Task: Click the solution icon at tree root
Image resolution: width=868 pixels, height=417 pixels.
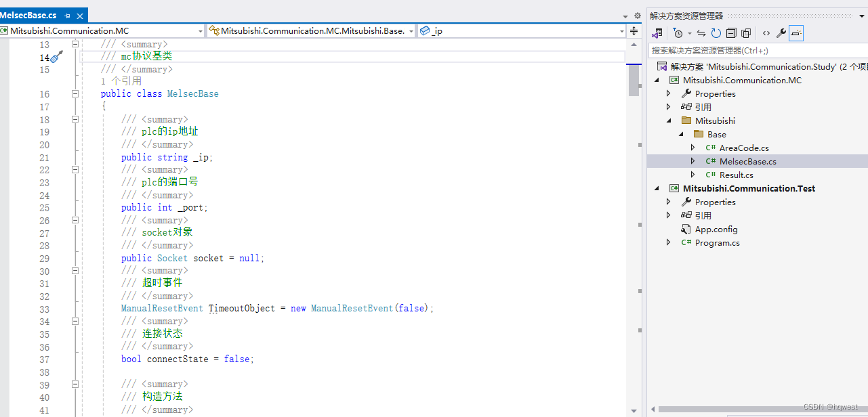Action: [662, 67]
